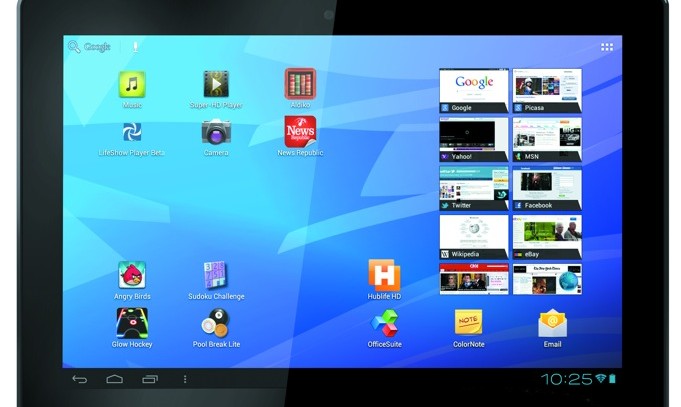Tap the Home navigation button
The image size is (681, 407).
point(115,379)
